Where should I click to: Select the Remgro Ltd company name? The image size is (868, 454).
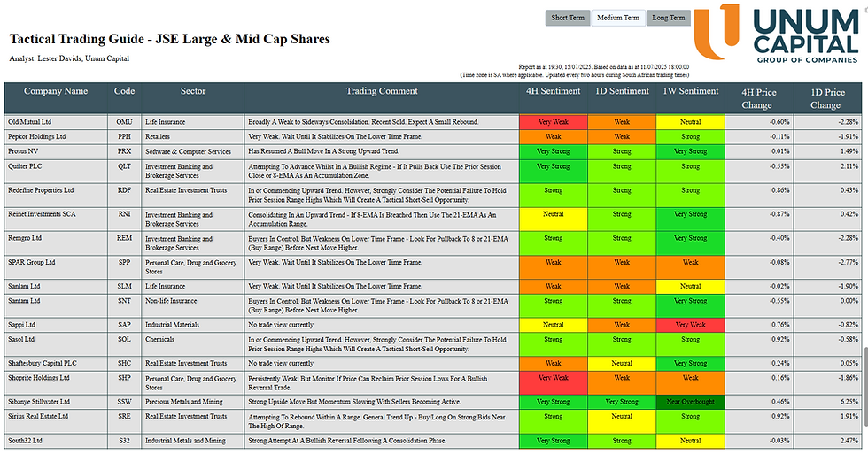(25, 238)
